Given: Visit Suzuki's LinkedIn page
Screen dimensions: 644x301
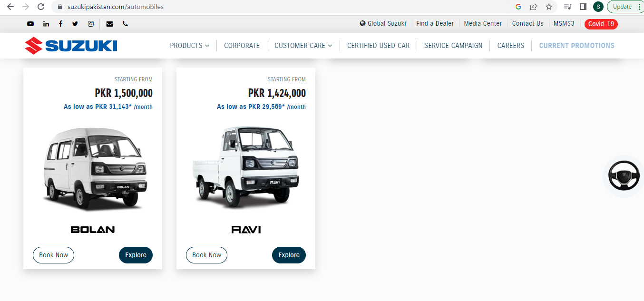Looking at the screenshot, I should pyautogui.click(x=46, y=24).
